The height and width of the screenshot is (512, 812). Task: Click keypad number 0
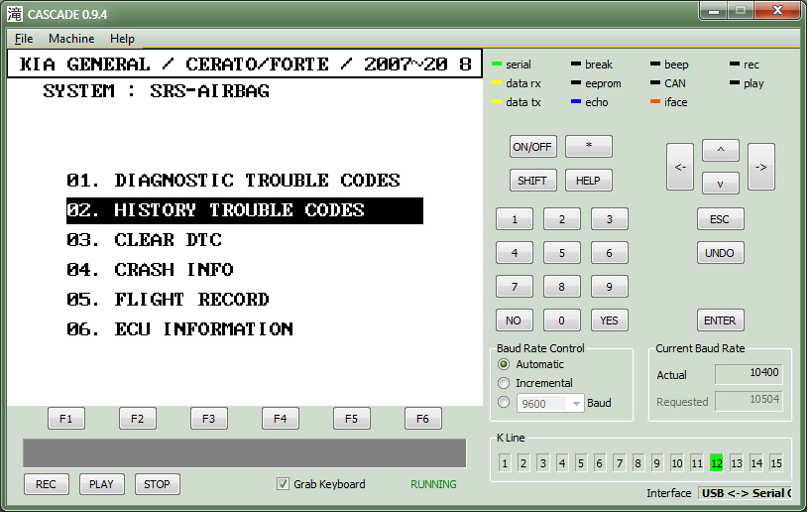pos(562,320)
